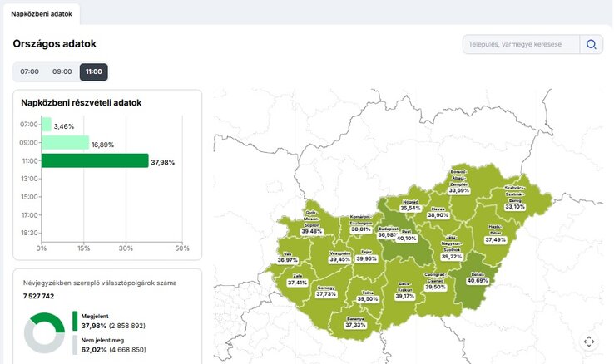Click the 11:00 bar showing 37,98%

95,160
